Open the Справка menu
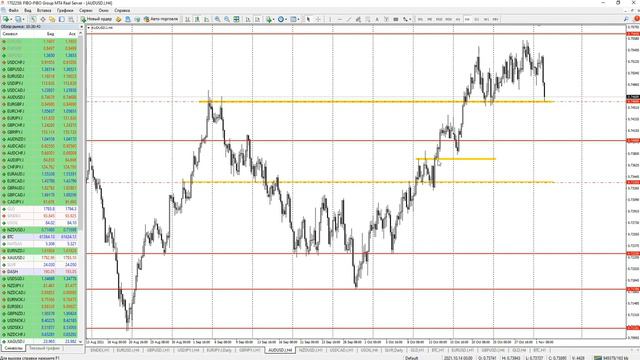Screen dimensions: 640x360 (x=122, y=10)
